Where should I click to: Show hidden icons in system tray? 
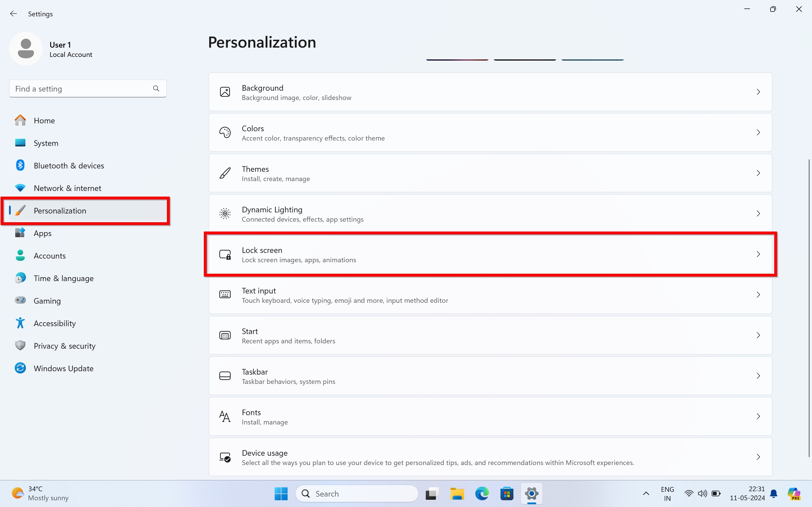coord(646,493)
